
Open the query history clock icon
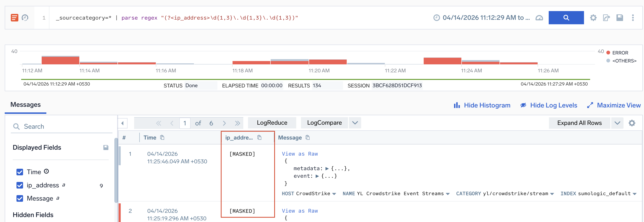25,18
